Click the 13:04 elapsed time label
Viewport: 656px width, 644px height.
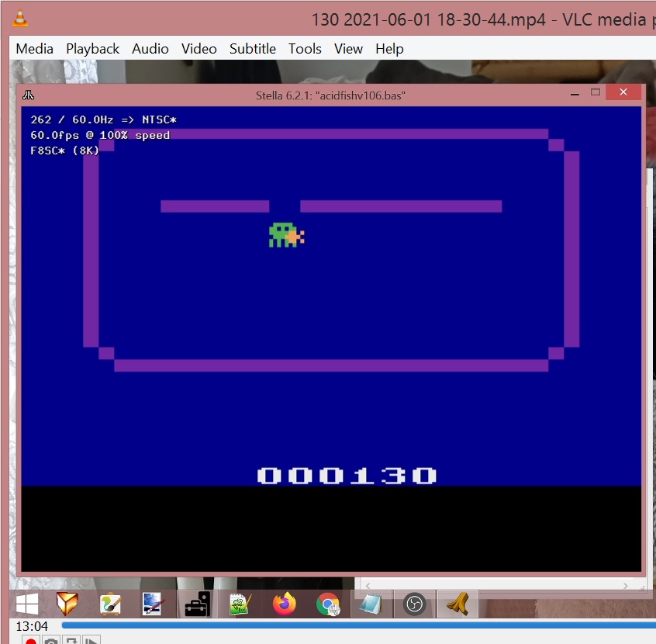point(32,626)
